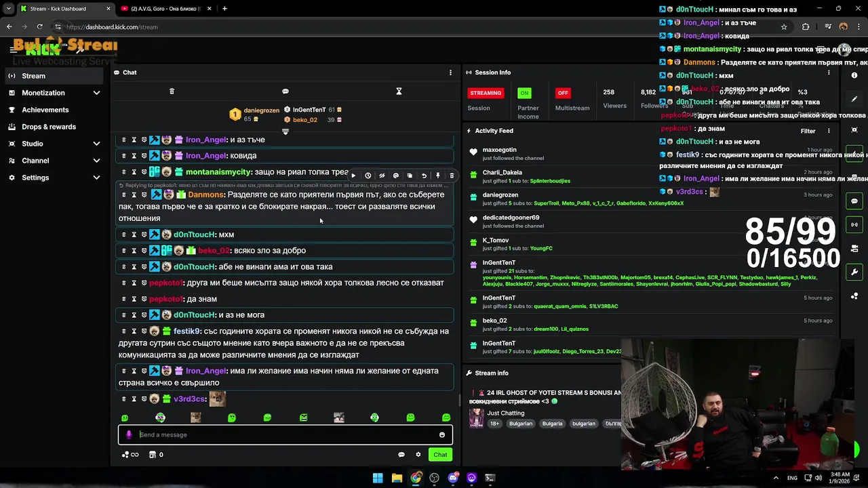Click trash icon on 'да знам' pepkoto1 row
868x488 pixels.
click(123, 299)
